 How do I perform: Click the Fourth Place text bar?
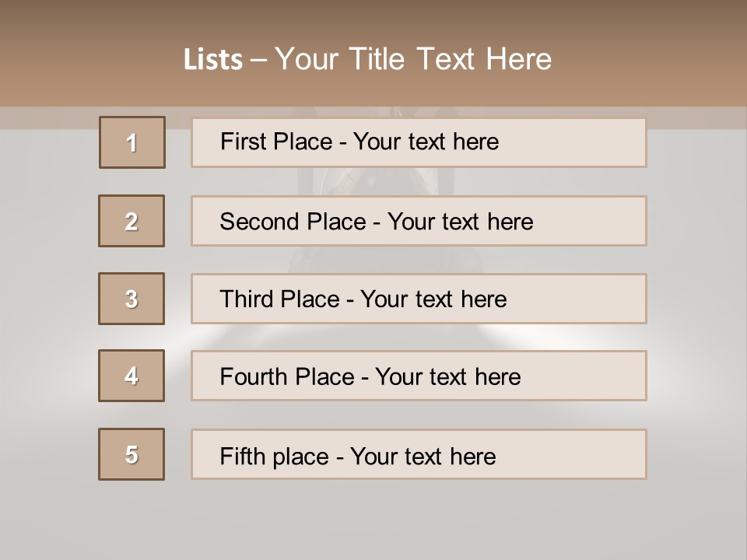pyautogui.click(x=419, y=376)
